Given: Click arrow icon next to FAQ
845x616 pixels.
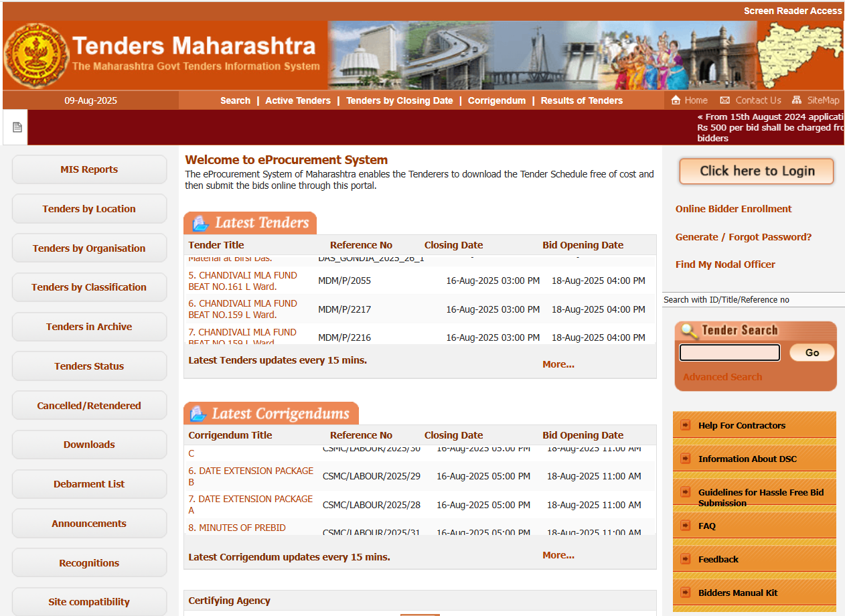Looking at the screenshot, I should click(685, 526).
